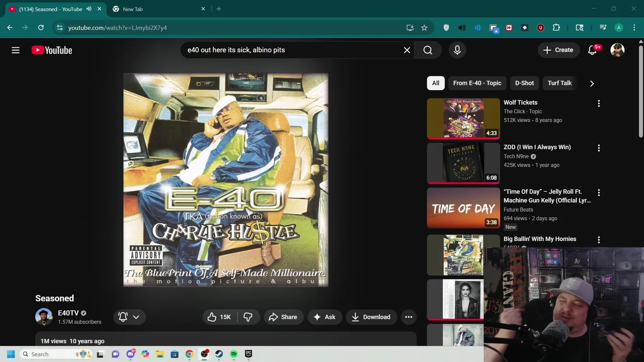Dislike the Seasoned video

(x=248, y=317)
